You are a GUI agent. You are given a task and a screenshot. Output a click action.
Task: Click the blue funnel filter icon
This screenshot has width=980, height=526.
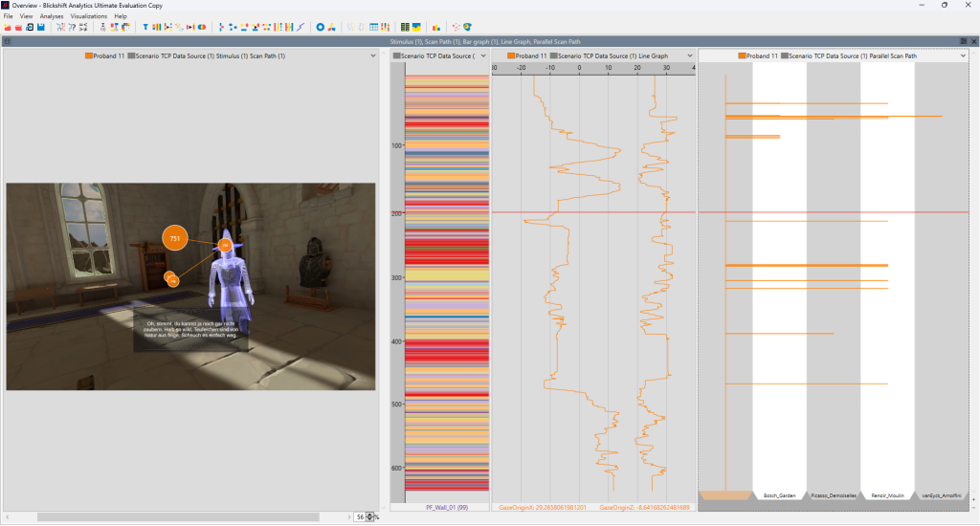[145, 27]
